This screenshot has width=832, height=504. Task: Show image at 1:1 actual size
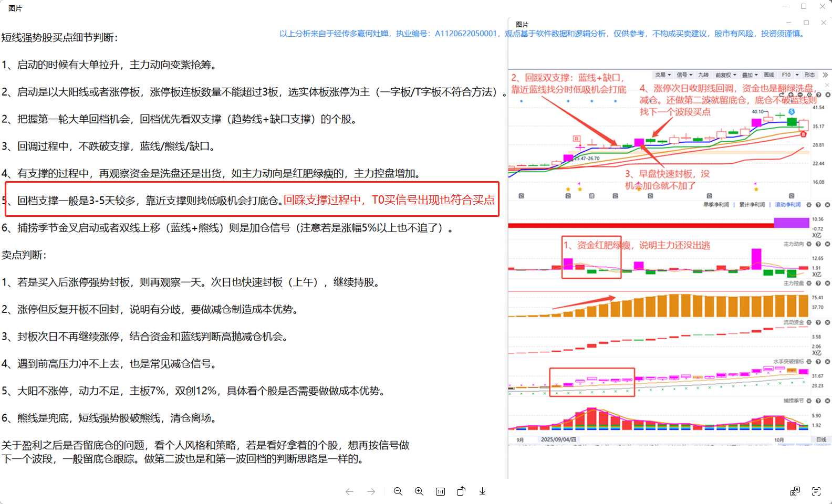tap(440, 491)
